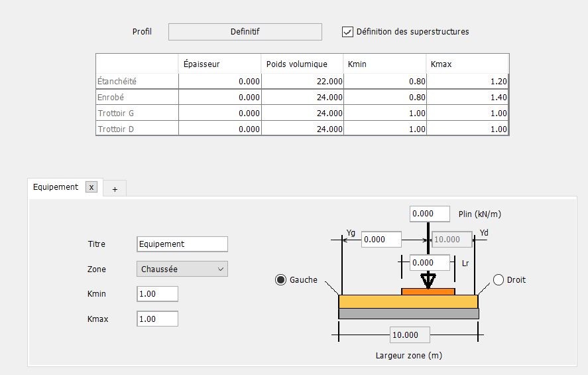Close the Equipement tab with x
This screenshot has width=588, height=375.
click(x=91, y=187)
